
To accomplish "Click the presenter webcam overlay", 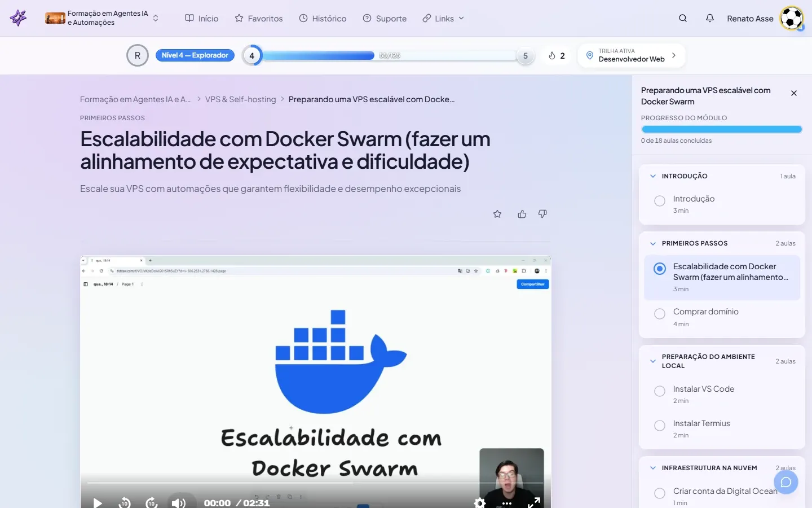I will [x=511, y=478].
